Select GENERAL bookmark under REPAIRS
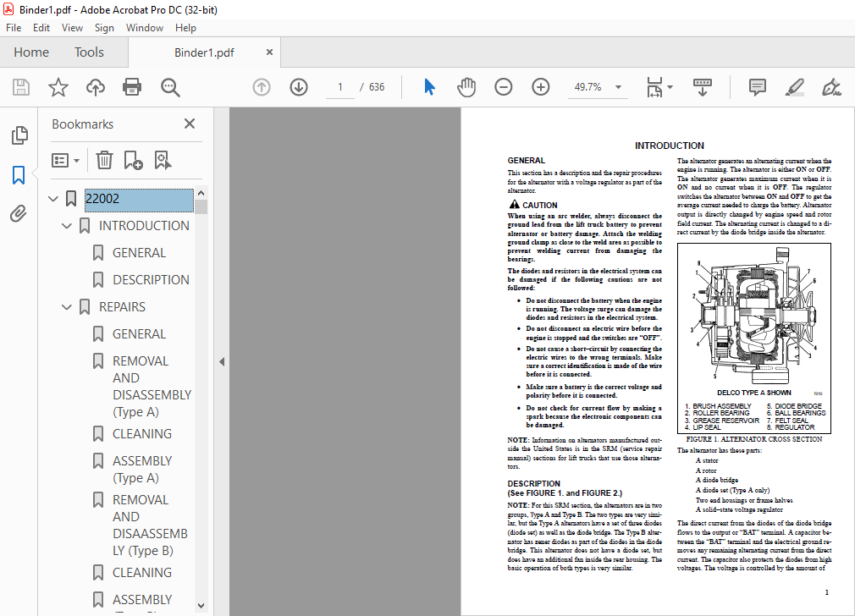Screen dimensions: 855x616 139,333
